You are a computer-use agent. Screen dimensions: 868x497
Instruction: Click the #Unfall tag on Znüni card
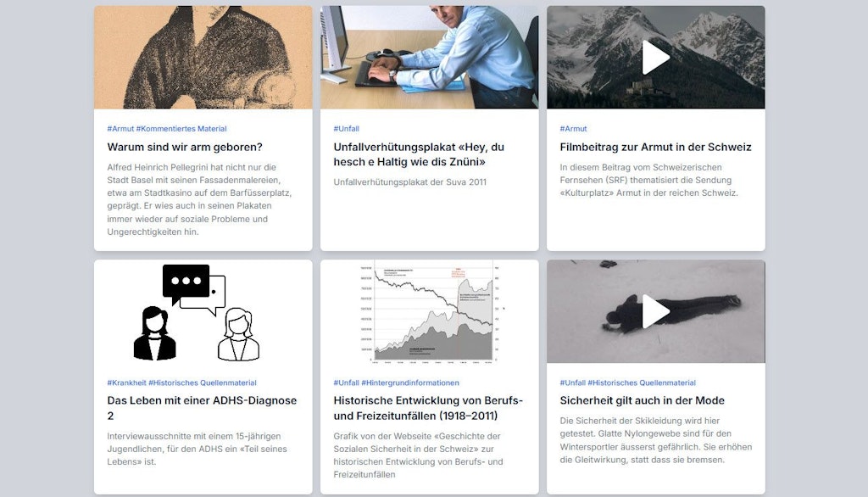tap(346, 129)
